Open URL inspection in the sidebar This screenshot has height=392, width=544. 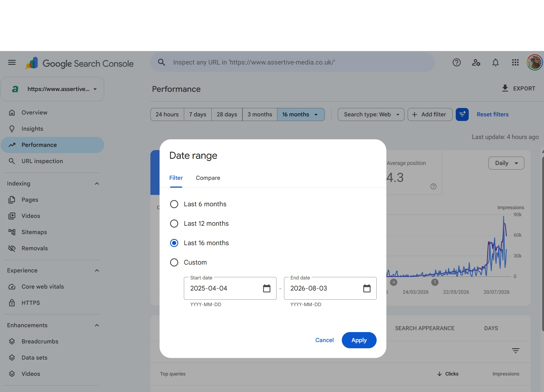point(52,161)
